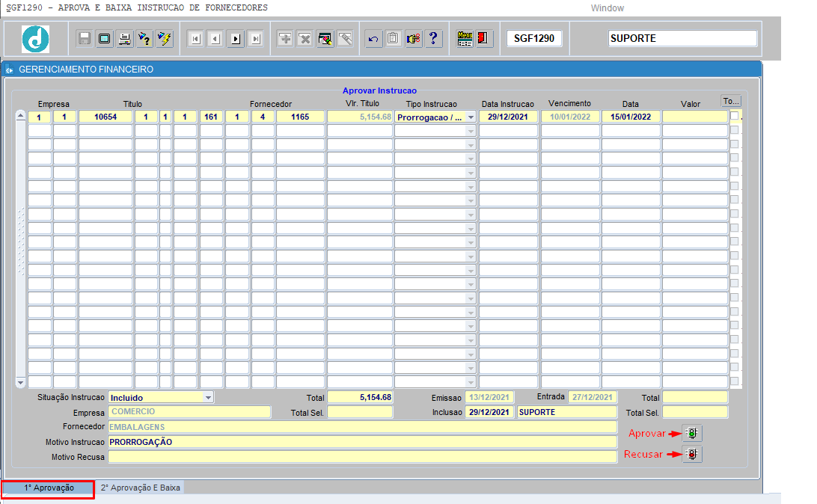
Task: Click the Titulo number 10654 cell
Action: (105, 117)
